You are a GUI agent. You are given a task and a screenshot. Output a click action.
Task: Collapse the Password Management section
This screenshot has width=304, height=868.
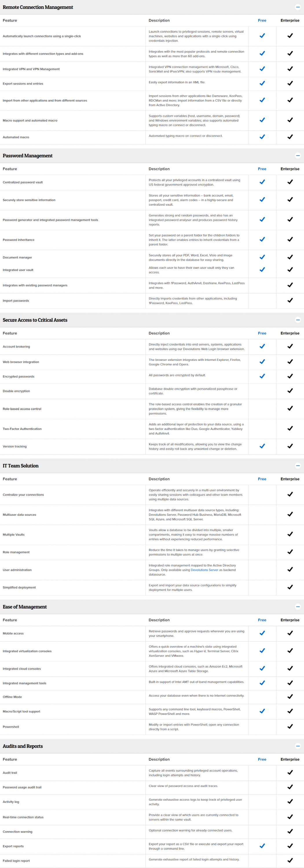298,156
